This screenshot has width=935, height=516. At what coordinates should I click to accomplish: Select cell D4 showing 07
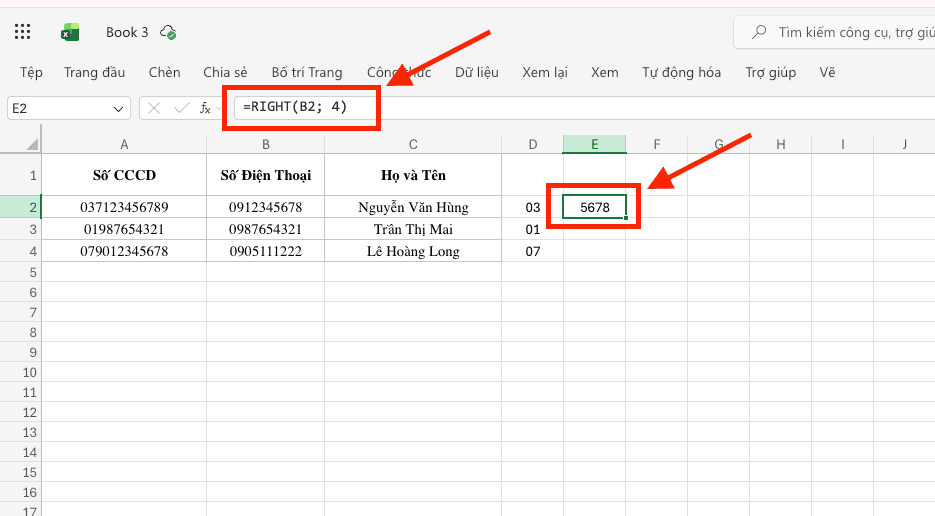[x=532, y=251]
